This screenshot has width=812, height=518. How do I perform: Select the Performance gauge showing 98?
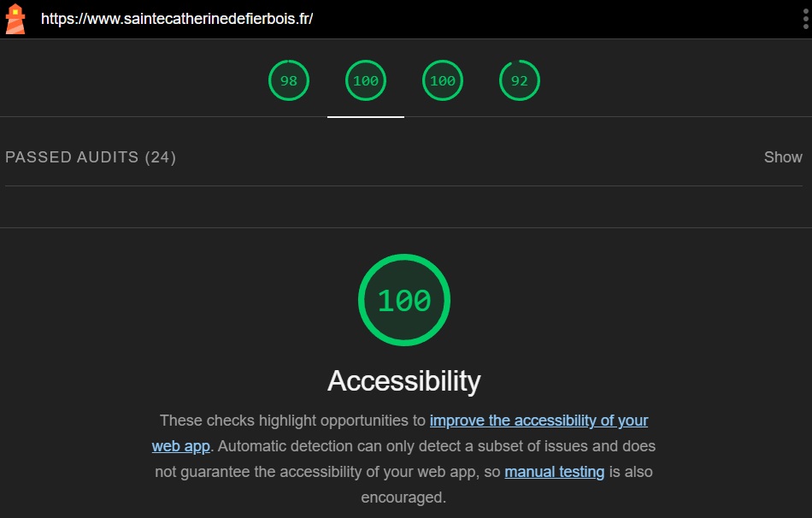point(289,80)
